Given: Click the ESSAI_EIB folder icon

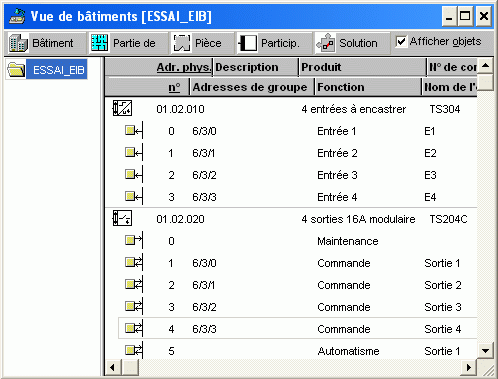Looking at the screenshot, I should 16,70.
